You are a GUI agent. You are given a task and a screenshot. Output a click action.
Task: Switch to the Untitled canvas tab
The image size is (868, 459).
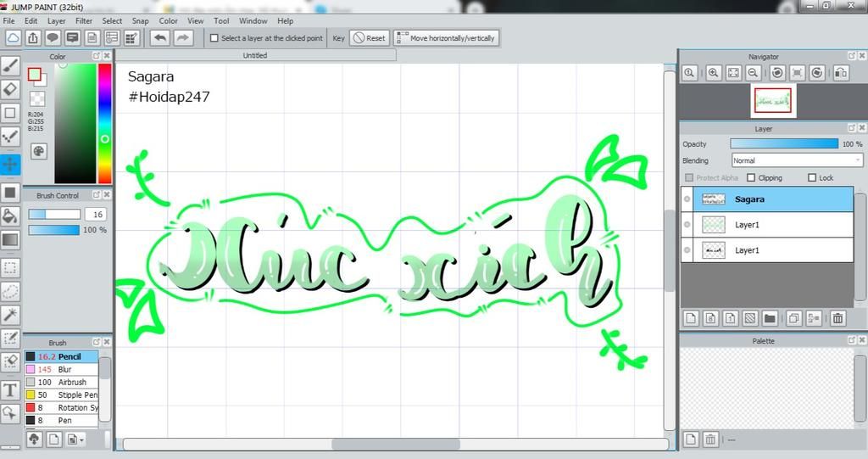coord(255,55)
